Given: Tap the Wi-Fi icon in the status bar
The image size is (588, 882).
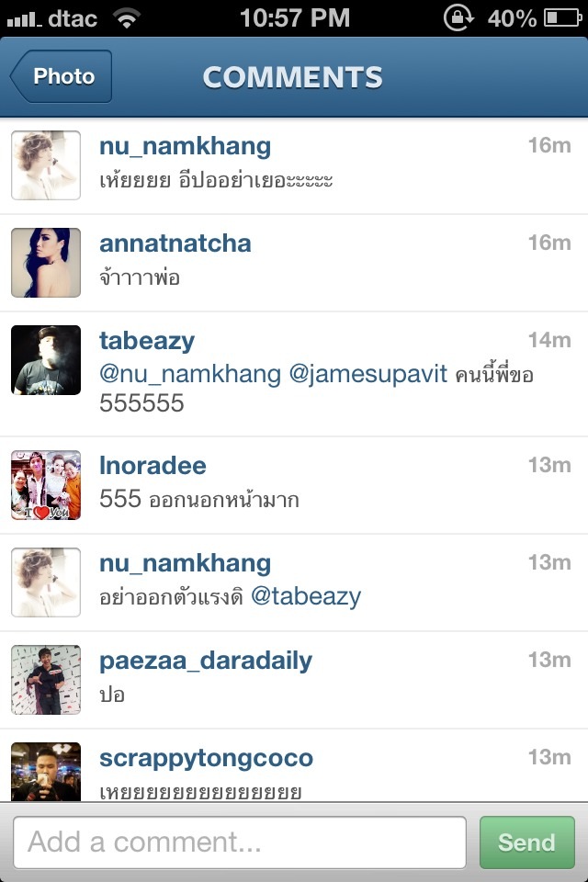Looking at the screenshot, I should coord(127,18).
